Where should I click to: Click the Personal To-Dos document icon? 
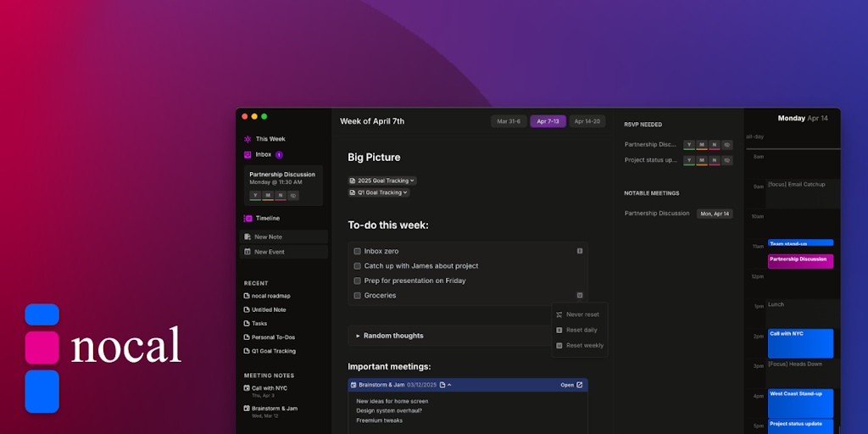coord(247,337)
